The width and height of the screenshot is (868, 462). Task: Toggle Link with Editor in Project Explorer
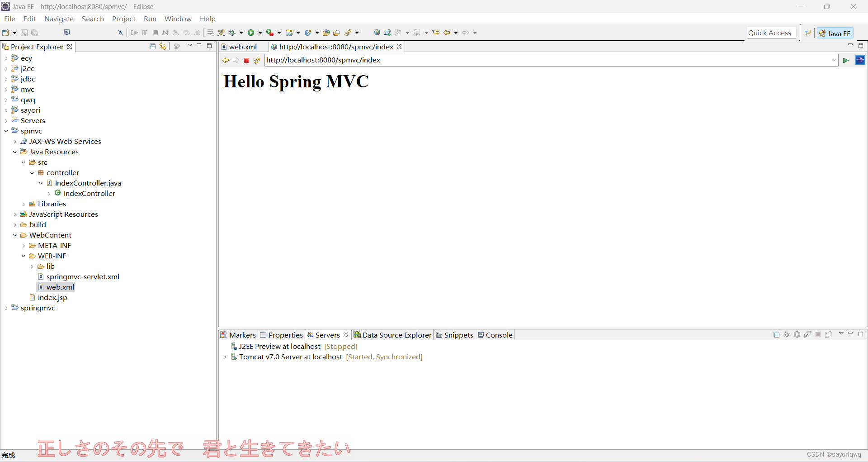point(163,46)
